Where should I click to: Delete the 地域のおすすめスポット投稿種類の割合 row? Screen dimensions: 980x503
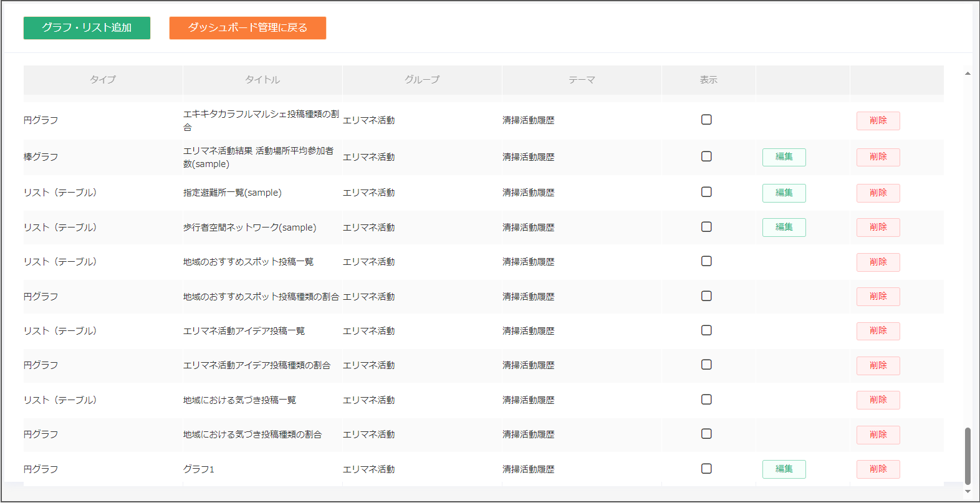(x=878, y=297)
